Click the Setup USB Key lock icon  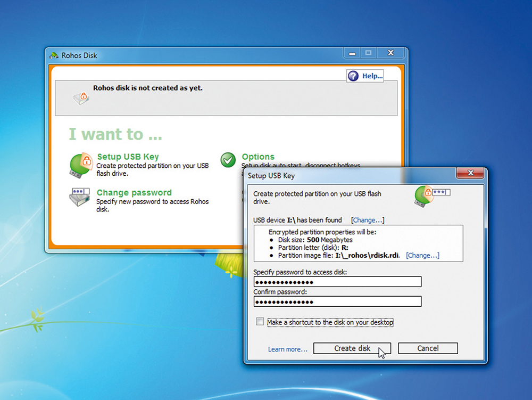tap(81, 165)
